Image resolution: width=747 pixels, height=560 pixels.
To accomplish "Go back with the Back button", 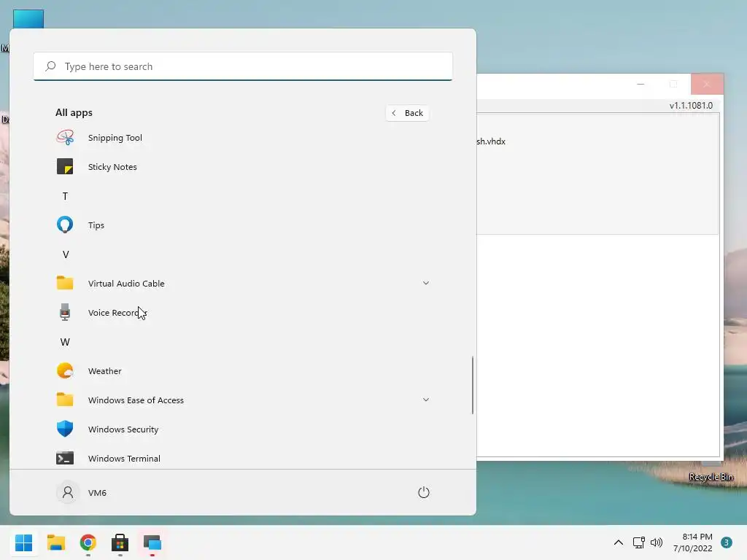I will tap(407, 113).
